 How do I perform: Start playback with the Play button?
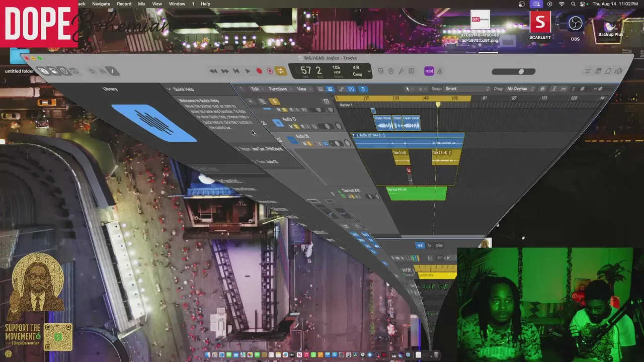click(x=247, y=71)
